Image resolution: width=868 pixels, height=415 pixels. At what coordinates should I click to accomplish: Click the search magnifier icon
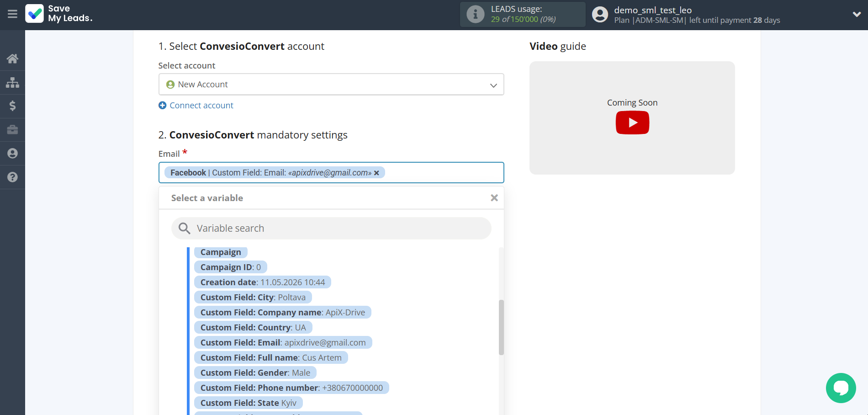point(184,228)
